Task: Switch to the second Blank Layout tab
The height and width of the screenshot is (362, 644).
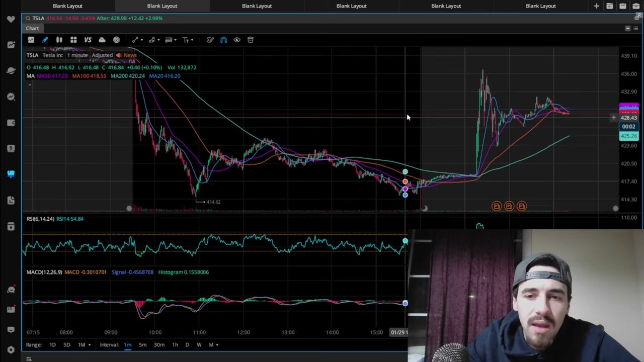Action: tap(162, 6)
